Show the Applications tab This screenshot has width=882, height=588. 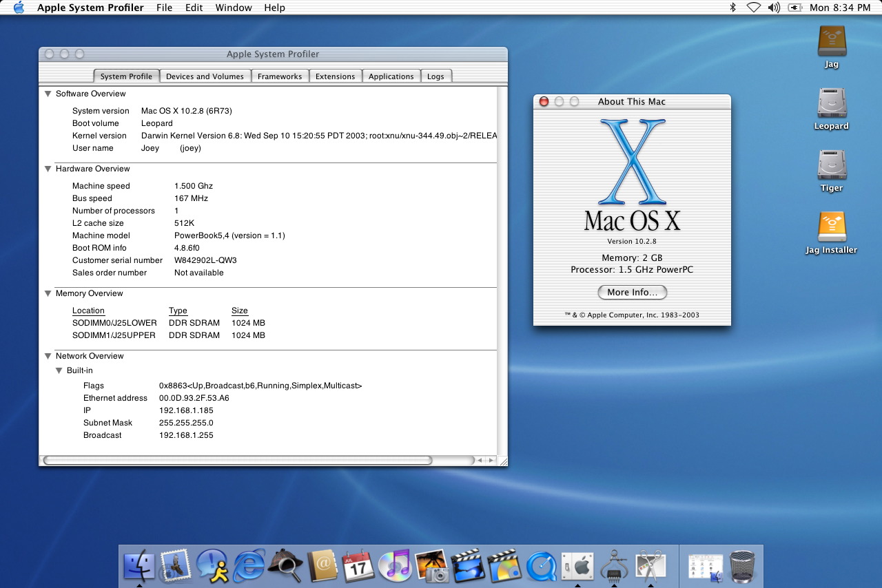[391, 76]
